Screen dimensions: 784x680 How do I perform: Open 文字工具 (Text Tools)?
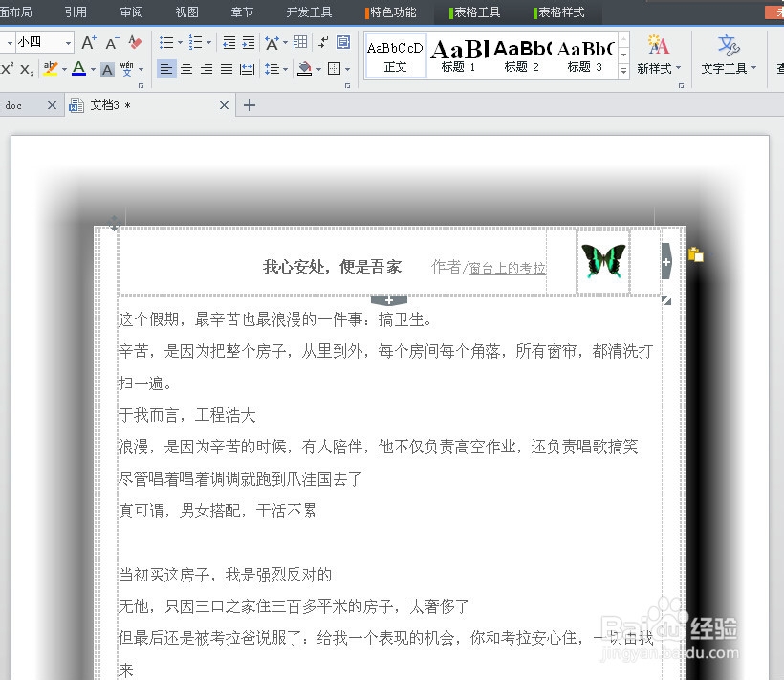(x=725, y=59)
